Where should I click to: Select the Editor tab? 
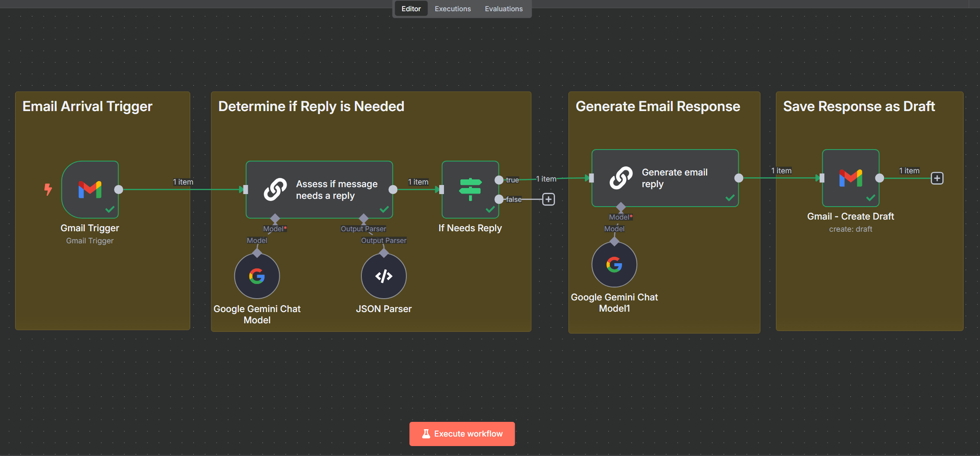[x=411, y=9]
